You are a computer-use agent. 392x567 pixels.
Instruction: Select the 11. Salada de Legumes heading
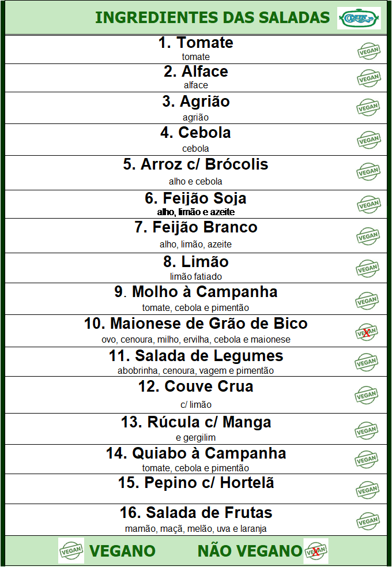coord(196,356)
